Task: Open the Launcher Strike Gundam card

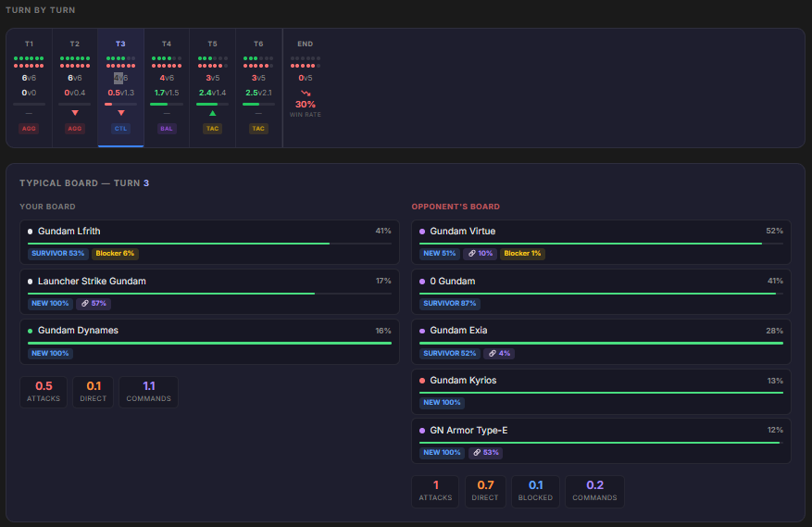Action: (209, 292)
